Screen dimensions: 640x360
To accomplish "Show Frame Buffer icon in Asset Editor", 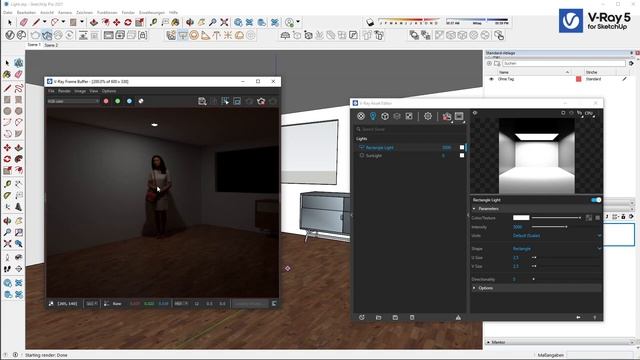I will (x=459, y=116).
